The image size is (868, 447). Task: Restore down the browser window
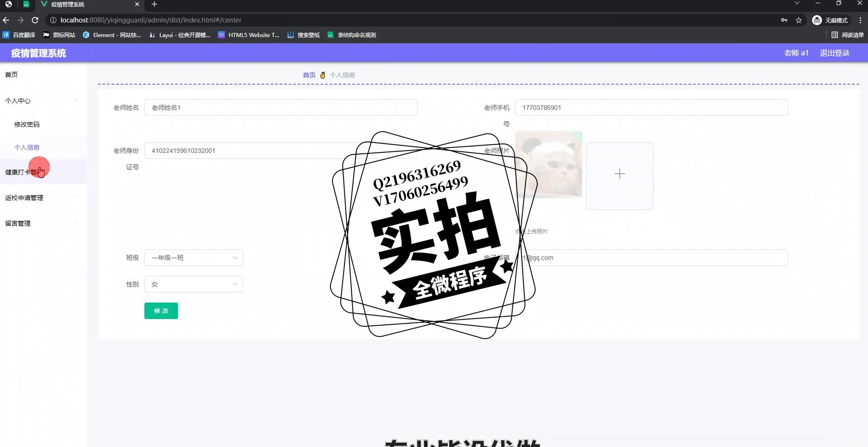click(x=839, y=3)
